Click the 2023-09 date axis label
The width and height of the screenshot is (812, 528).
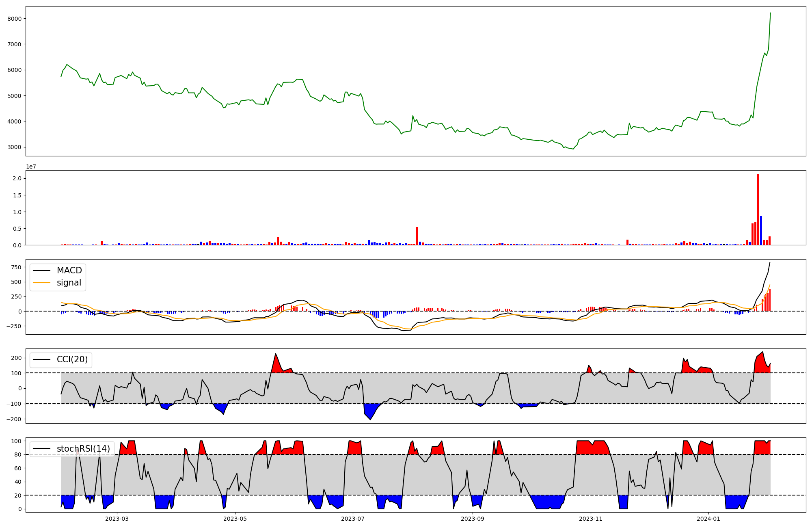pos(473,519)
